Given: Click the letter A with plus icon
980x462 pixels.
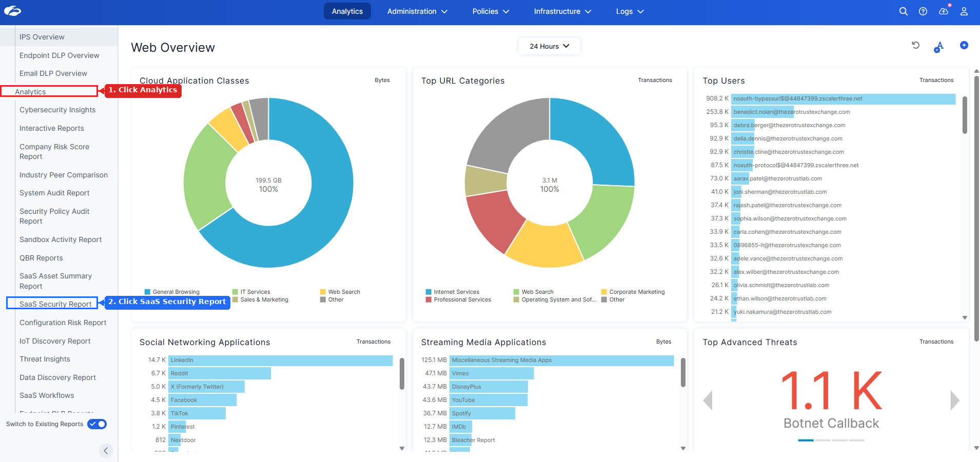Looking at the screenshot, I should [x=939, y=47].
